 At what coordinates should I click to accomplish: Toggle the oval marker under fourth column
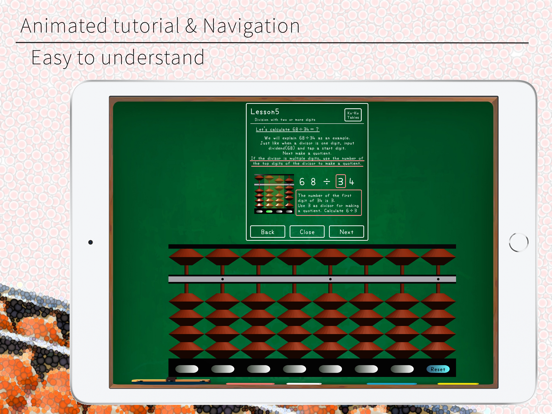[294, 369]
